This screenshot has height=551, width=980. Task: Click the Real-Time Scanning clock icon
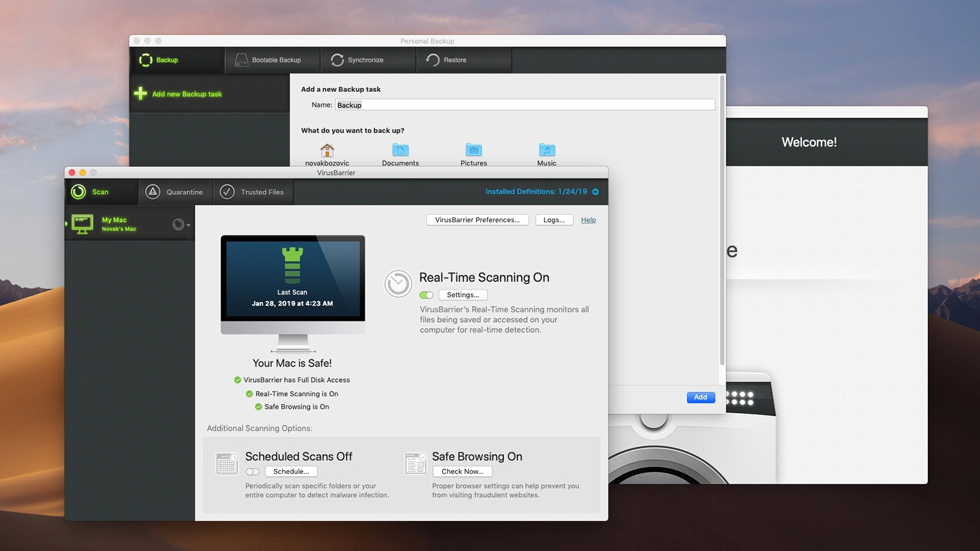(x=398, y=284)
